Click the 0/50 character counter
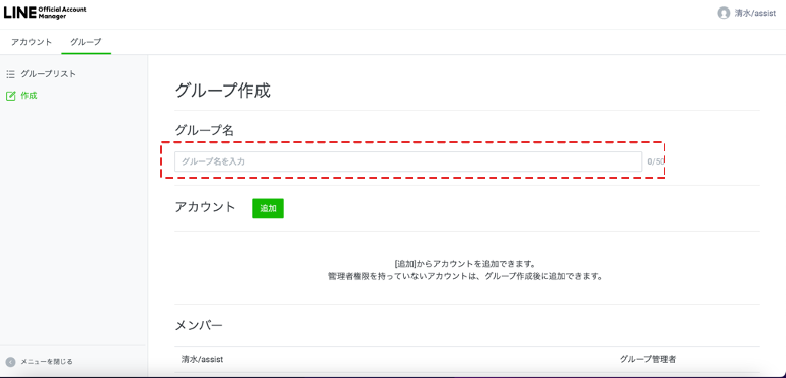 [656, 162]
